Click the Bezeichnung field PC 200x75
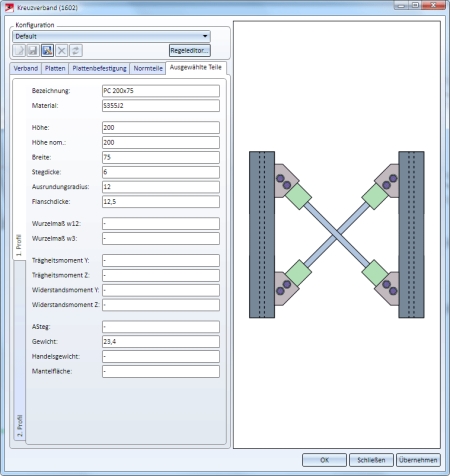This screenshot has height=476, width=450. pos(161,91)
